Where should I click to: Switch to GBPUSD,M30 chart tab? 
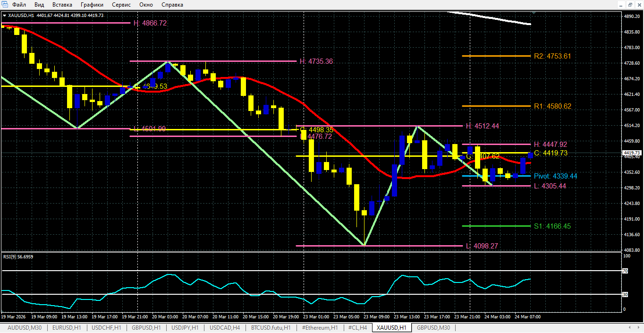433,328
